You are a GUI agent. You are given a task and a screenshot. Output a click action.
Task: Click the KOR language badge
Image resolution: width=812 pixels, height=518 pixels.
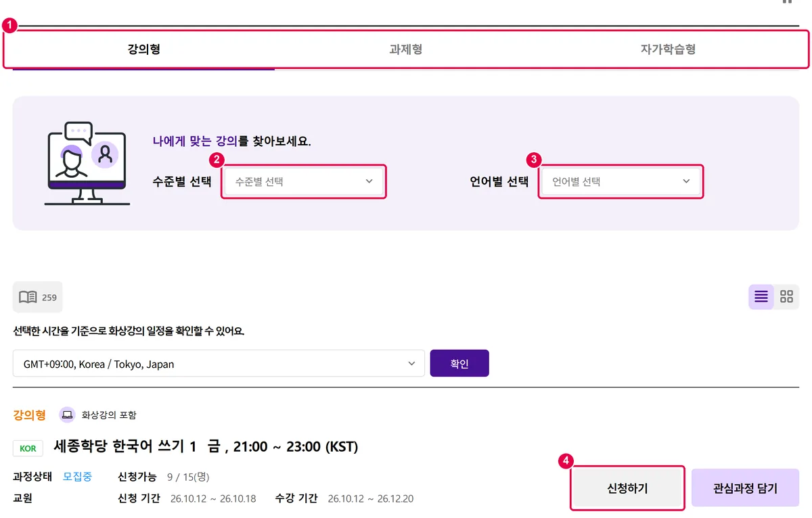tap(28, 448)
